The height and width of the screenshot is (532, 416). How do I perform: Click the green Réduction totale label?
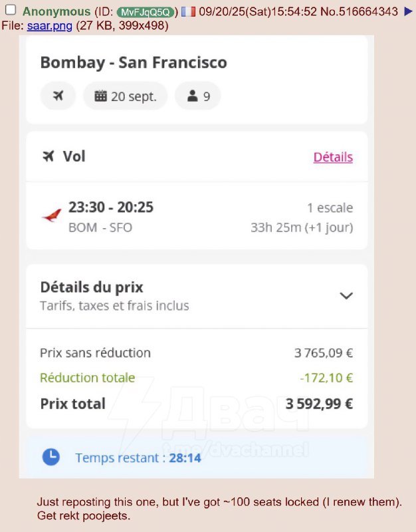tap(87, 378)
